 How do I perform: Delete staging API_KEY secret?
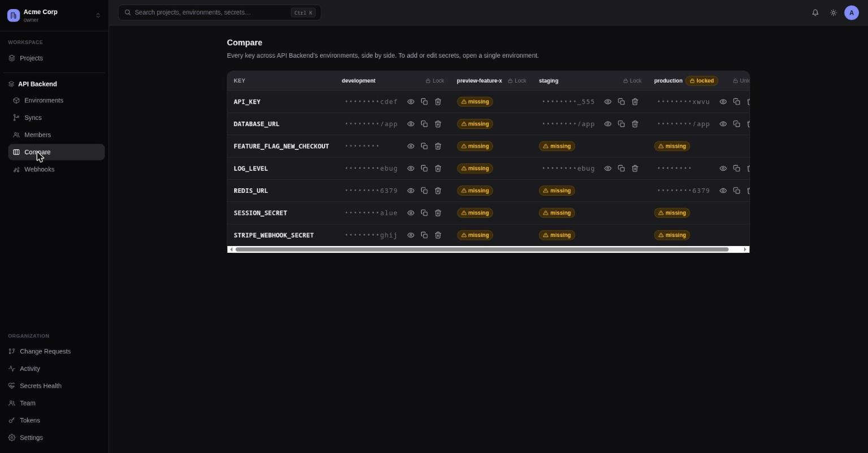634,102
